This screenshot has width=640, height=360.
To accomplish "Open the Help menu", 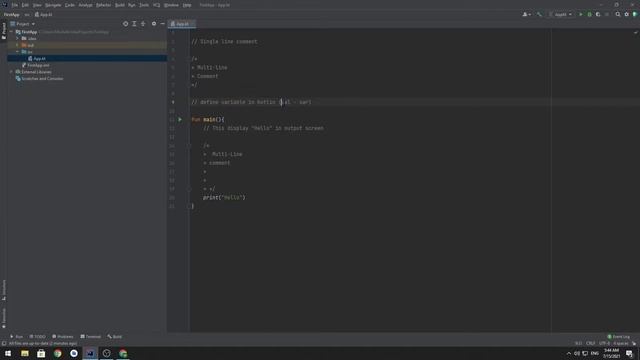I will [187, 5].
